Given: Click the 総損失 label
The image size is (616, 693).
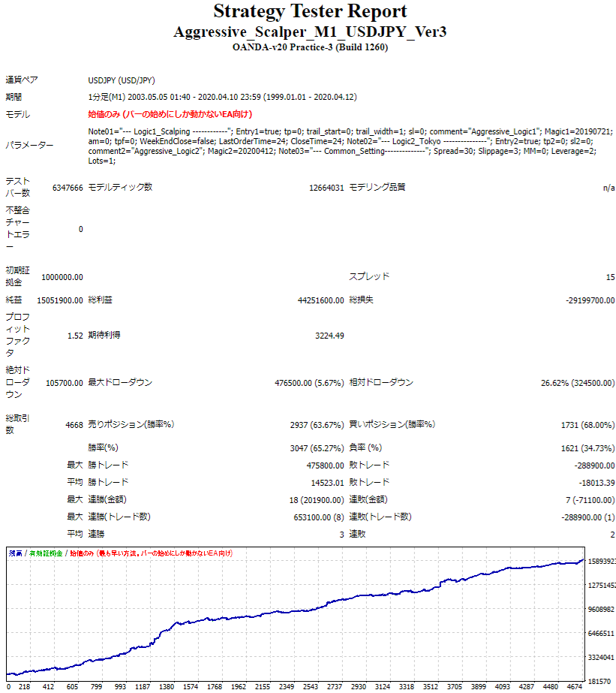Looking at the screenshot, I should 361,300.
